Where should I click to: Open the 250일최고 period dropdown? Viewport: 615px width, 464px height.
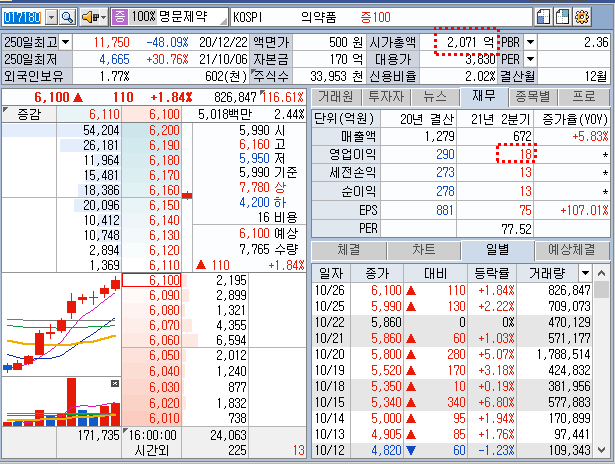click(x=66, y=42)
